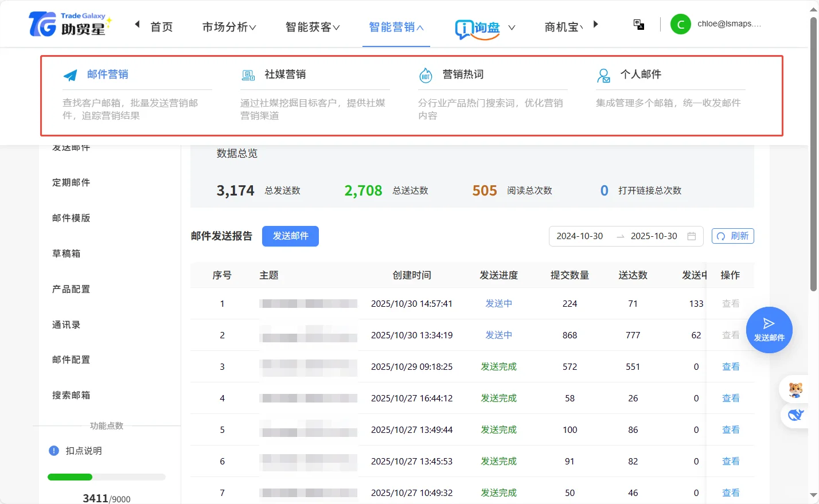819x504 pixels.
Task: Open 社媒营销 via its social media icon
Action: (x=248, y=75)
